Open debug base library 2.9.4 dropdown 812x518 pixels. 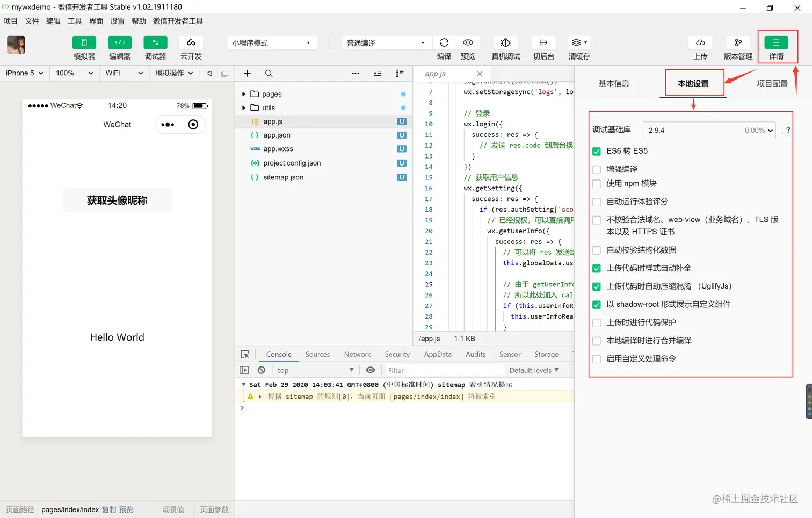point(709,130)
